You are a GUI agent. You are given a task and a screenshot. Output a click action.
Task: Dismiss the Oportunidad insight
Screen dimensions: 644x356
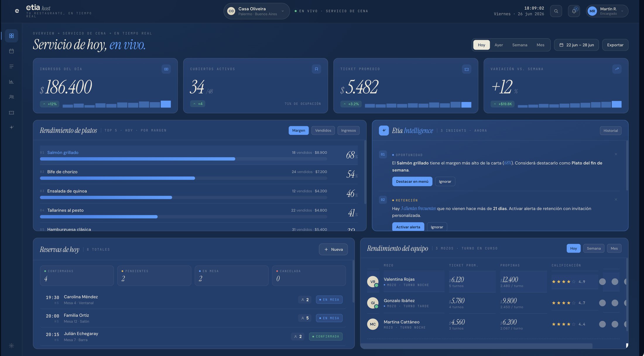[x=616, y=154]
